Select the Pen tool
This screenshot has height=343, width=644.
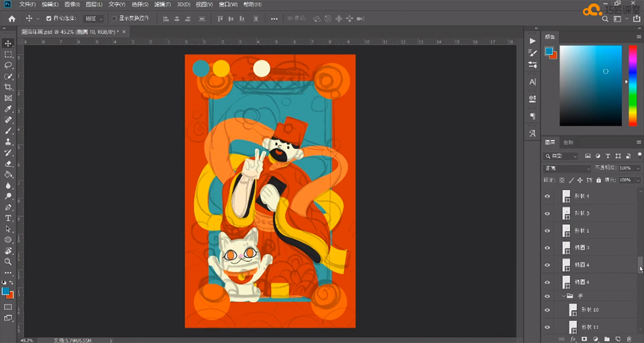coord(8,207)
